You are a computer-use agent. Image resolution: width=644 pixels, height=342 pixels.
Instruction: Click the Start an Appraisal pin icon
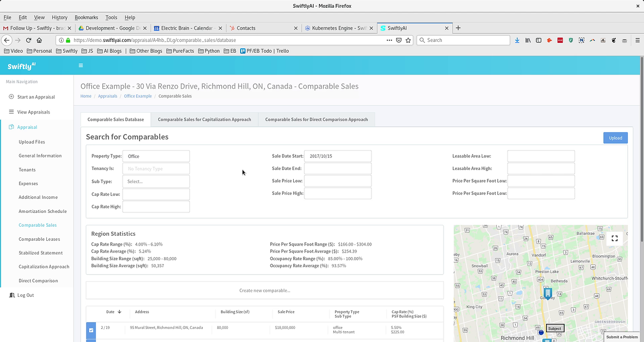[11, 96]
